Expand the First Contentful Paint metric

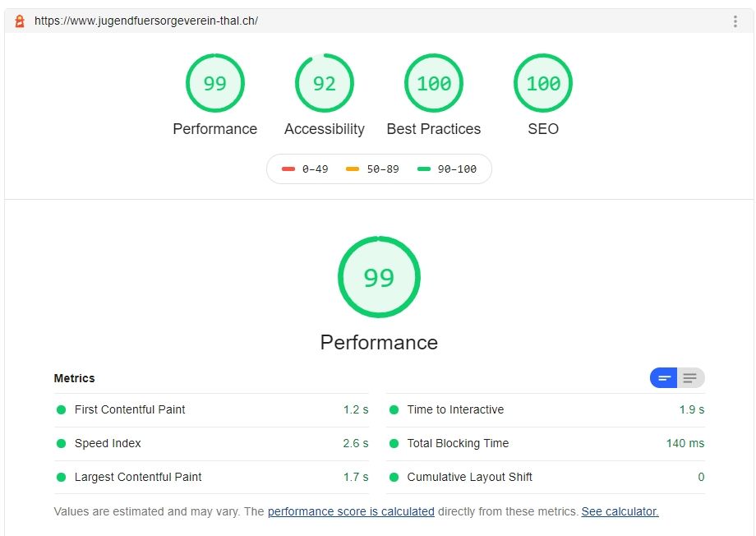coord(130,409)
